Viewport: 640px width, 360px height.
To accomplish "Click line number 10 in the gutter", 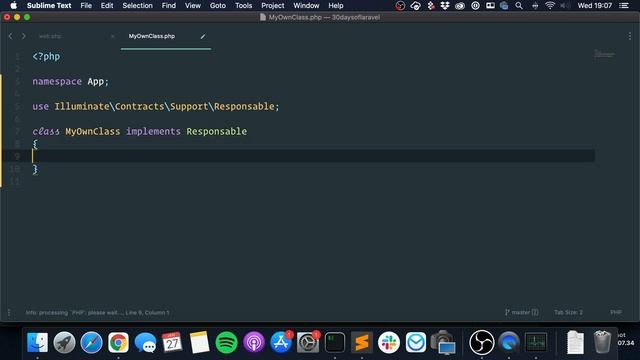I will (x=15, y=169).
